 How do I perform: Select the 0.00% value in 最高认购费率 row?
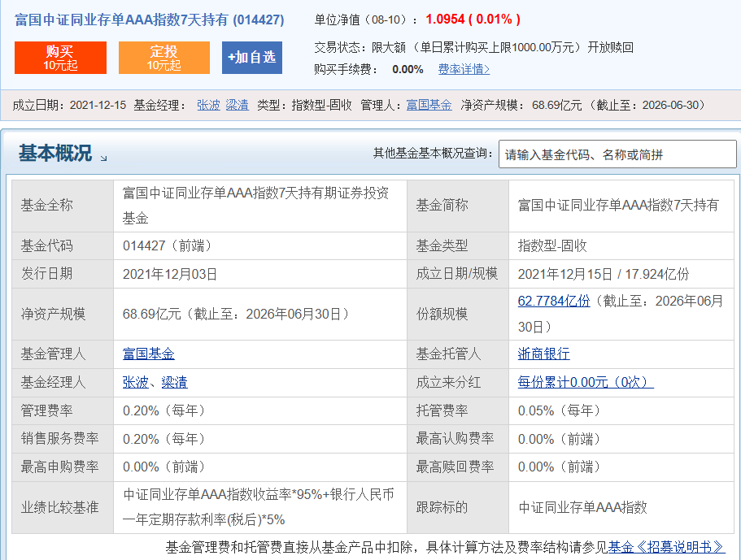pyautogui.click(x=536, y=439)
